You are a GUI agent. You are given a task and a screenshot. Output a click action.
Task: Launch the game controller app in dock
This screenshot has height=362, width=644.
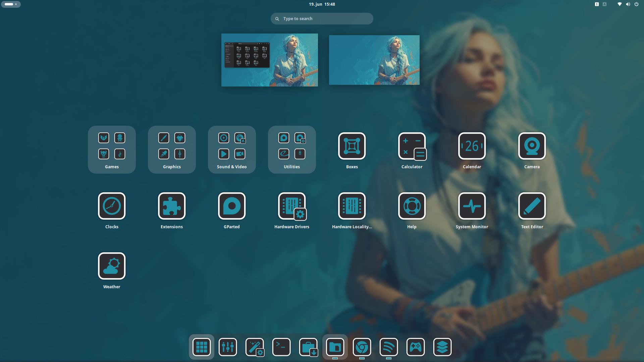pyautogui.click(x=416, y=347)
